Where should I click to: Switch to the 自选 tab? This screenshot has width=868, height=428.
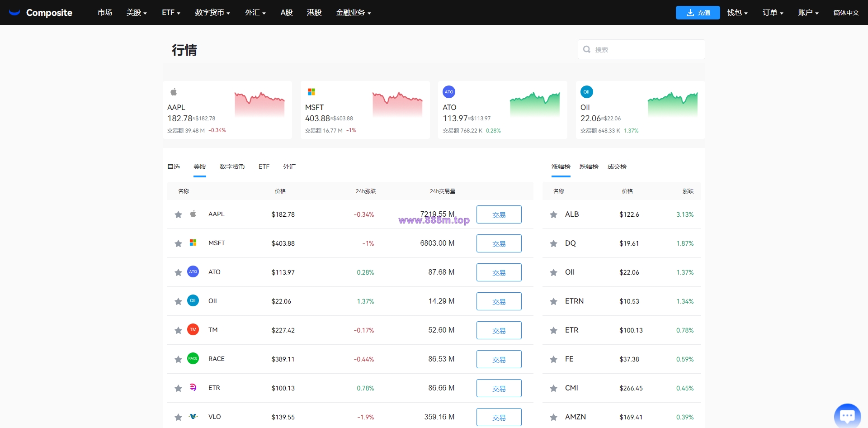click(x=174, y=166)
